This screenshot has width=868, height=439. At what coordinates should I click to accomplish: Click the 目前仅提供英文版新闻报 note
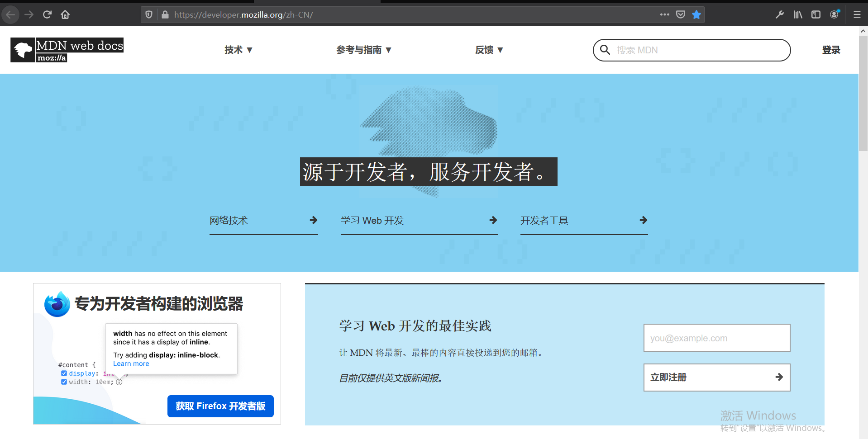391,378
